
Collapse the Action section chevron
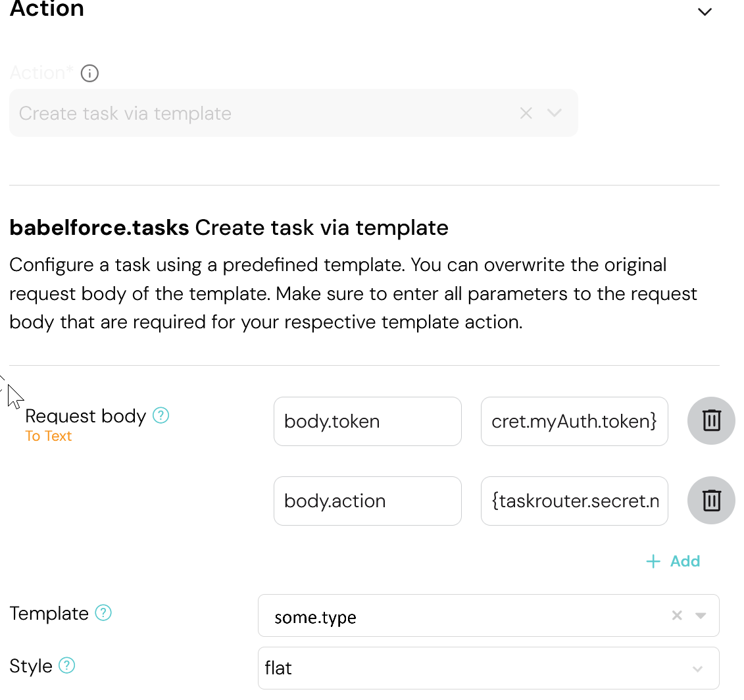(x=705, y=12)
